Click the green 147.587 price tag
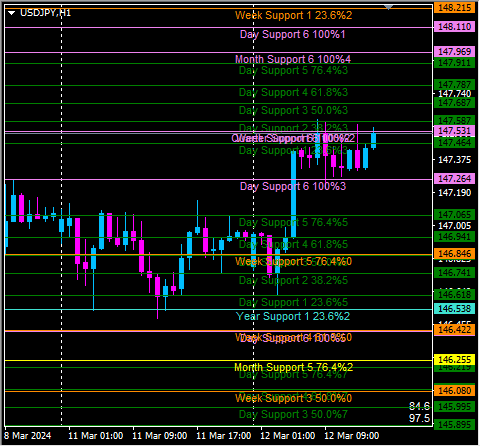This screenshot has width=480, height=447. click(x=455, y=120)
